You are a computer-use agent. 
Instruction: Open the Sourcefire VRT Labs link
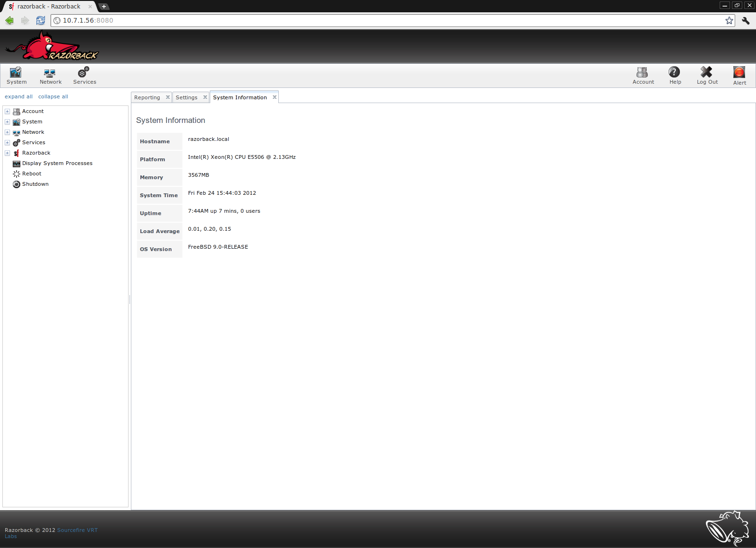(77, 530)
